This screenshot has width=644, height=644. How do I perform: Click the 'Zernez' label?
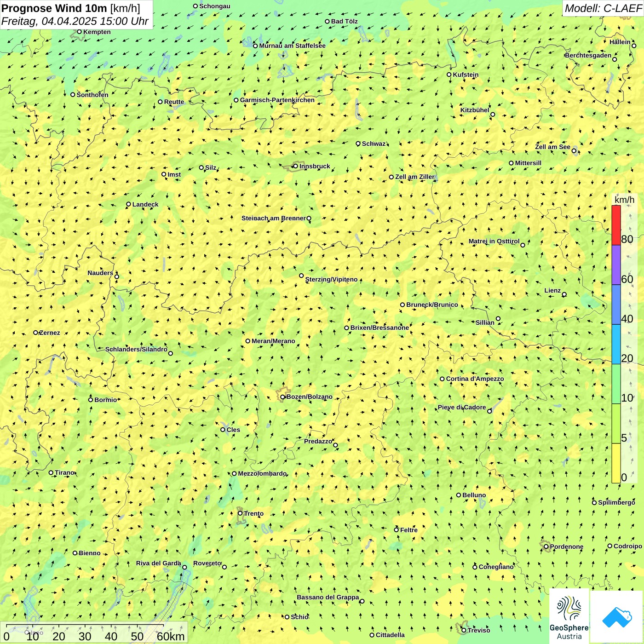[x=50, y=333]
